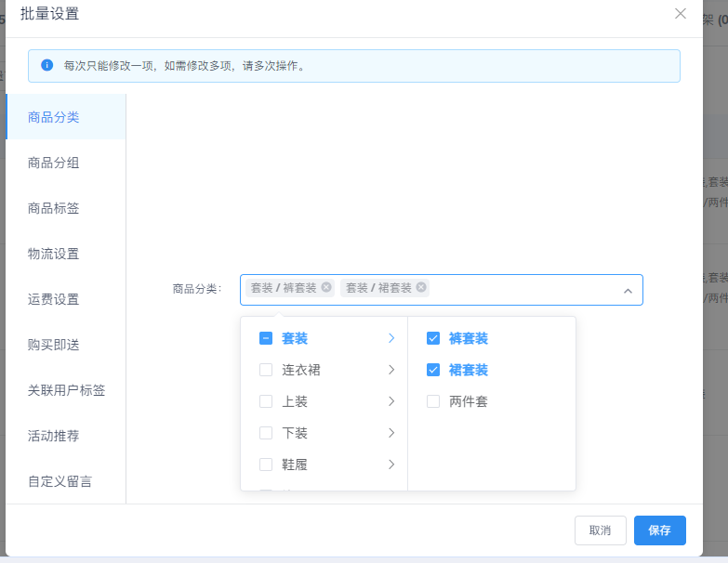Open the 商品分类 tab
The image size is (728, 563).
click(x=65, y=117)
